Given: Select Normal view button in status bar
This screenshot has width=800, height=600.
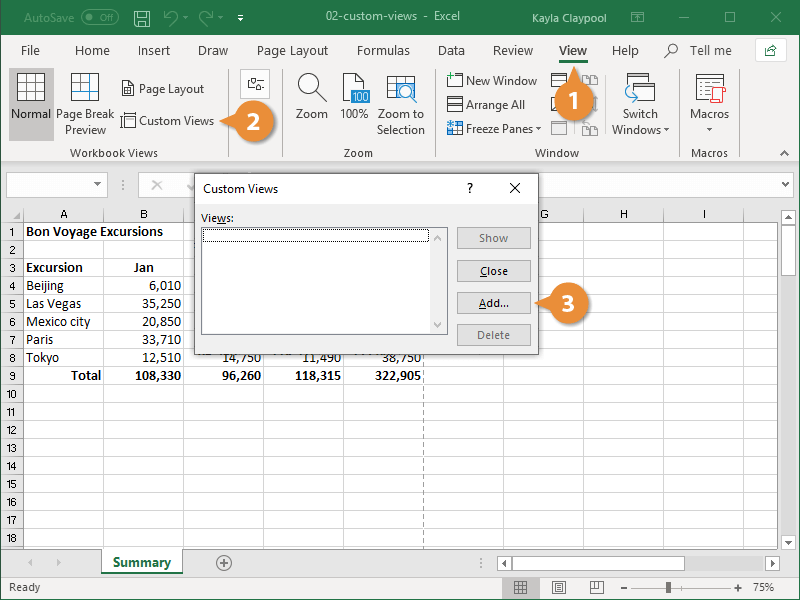Looking at the screenshot, I should click(x=521, y=588).
